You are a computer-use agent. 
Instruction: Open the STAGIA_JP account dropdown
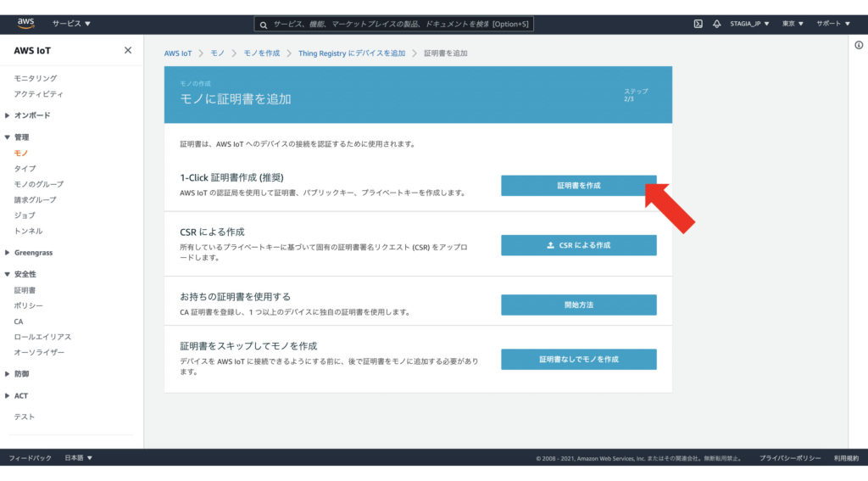pyautogui.click(x=749, y=24)
